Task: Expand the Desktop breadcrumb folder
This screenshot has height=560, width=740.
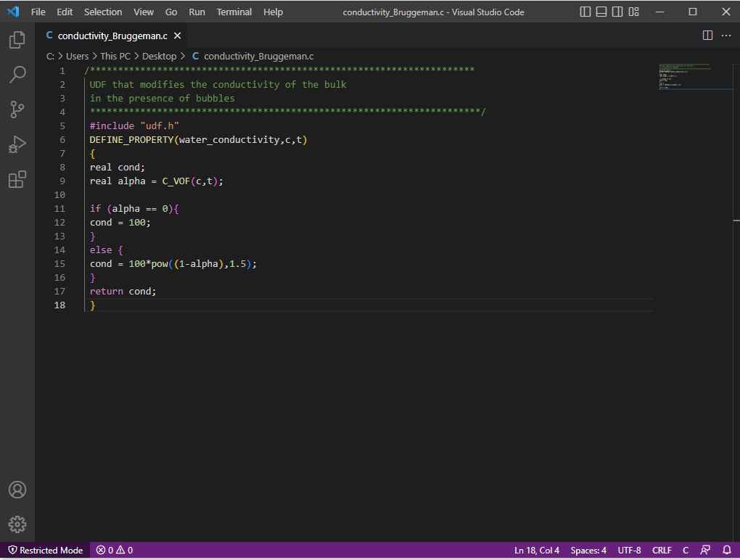Action: click(x=159, y=56)
